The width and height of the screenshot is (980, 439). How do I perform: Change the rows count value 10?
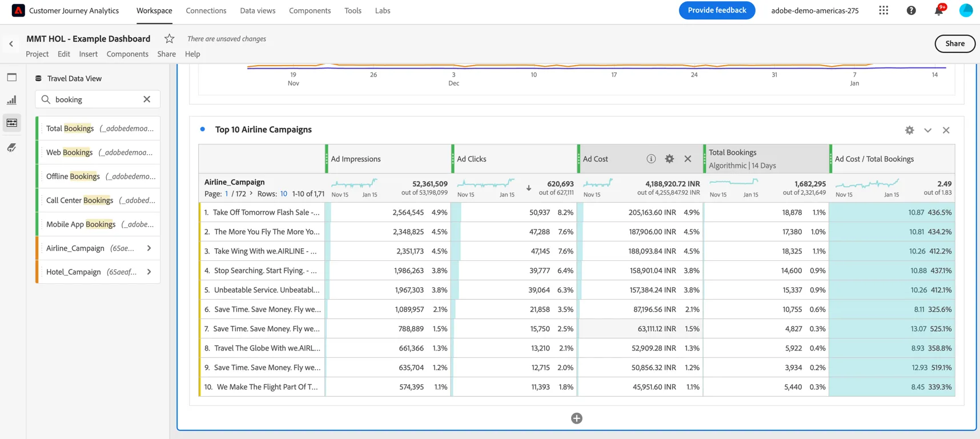tap(283, 194)
